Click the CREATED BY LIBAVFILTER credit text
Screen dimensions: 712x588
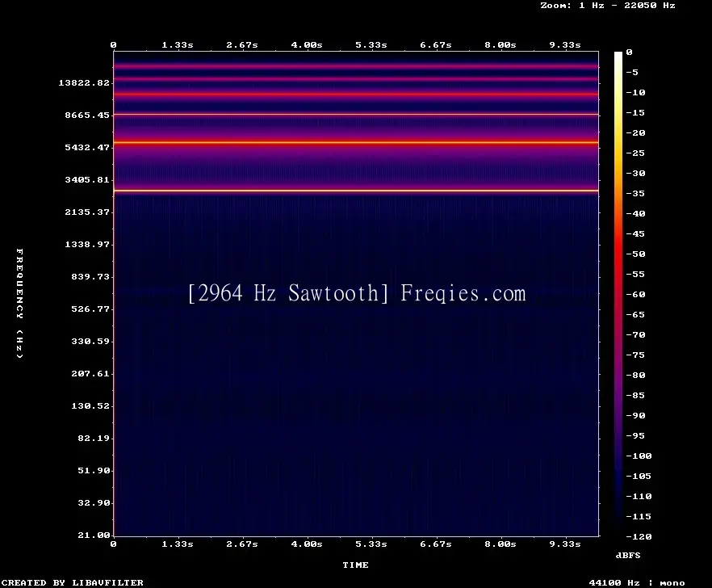click(x=72, y=582)
